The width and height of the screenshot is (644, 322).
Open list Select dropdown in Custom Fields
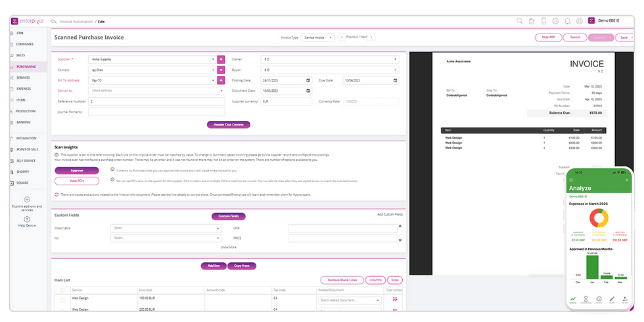pos(166,238)
